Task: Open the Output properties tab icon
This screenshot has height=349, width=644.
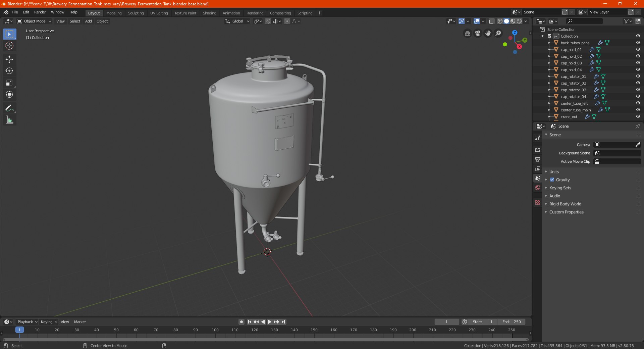Action: click(538, 159)
